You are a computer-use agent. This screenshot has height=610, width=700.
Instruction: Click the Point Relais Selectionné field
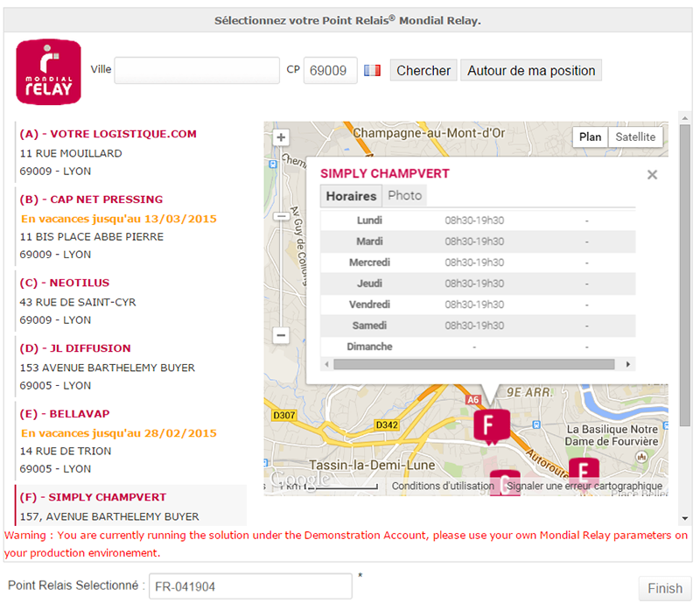tap(250, 586)
